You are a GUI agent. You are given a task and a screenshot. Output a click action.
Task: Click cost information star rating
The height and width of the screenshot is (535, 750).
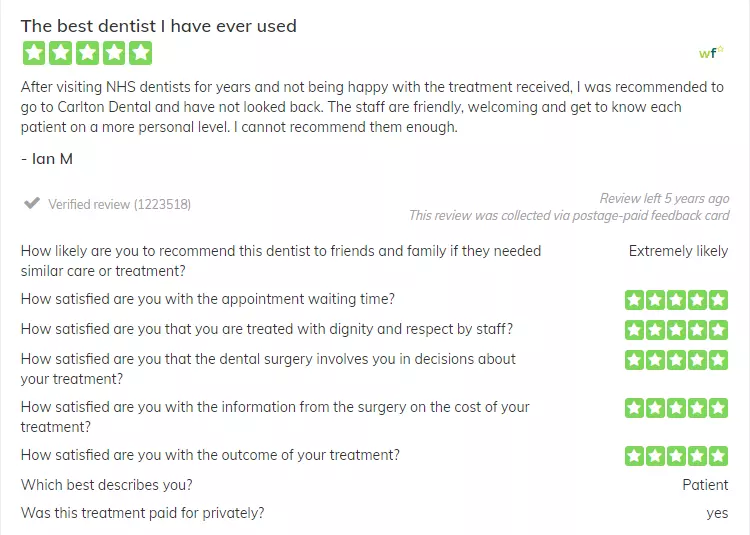pos(676,408)
